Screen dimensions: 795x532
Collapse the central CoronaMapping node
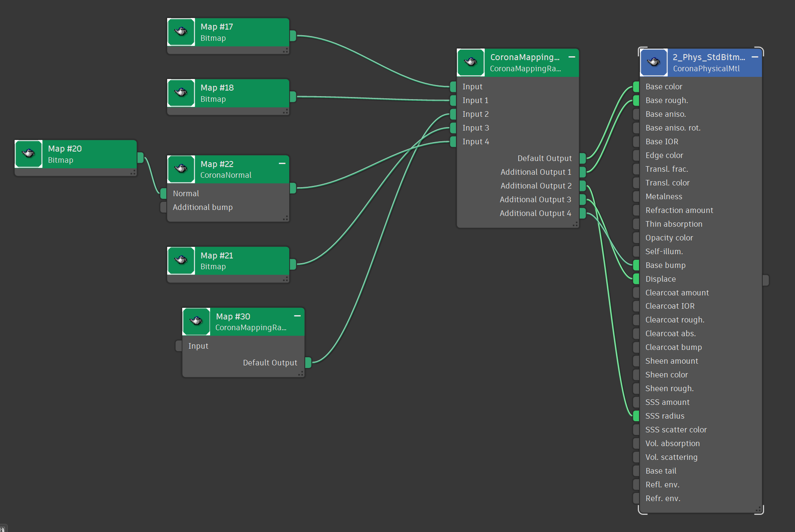572,57
